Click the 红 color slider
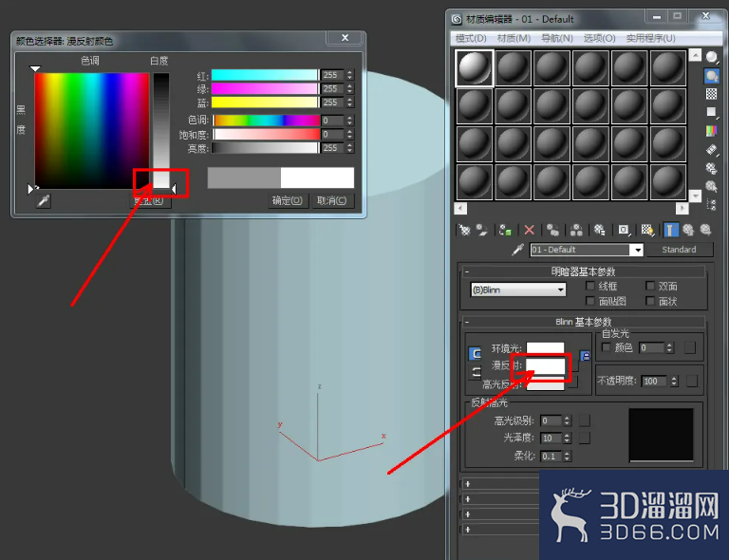The width and height of the screenshot is (729, 560). pos(265,75)
